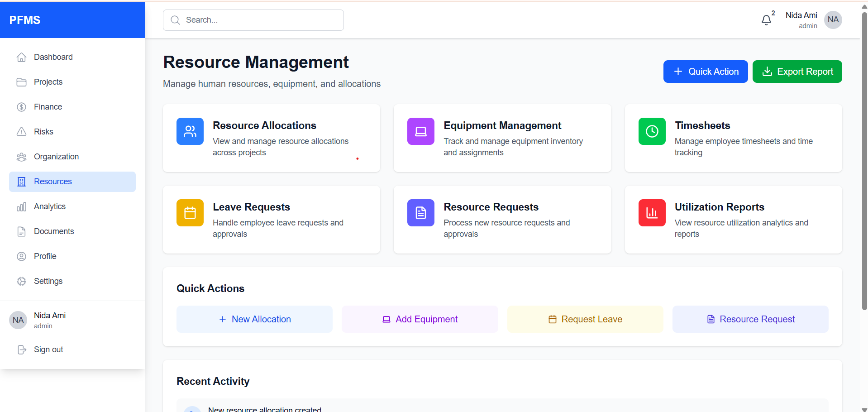Image resolution: width=868 pixels, height=412 pixels.
Task: Open the Documents section from sidebar
Action: coord(54,231)
